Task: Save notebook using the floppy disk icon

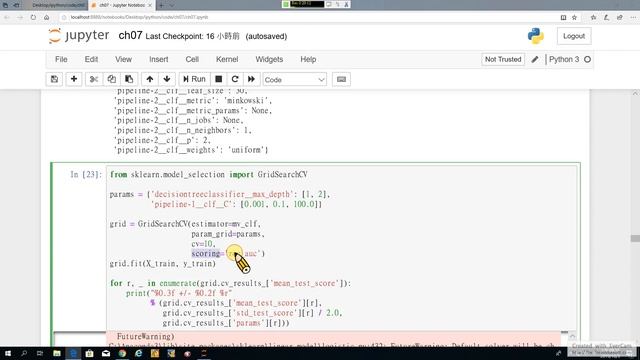Action: (54, 79)
